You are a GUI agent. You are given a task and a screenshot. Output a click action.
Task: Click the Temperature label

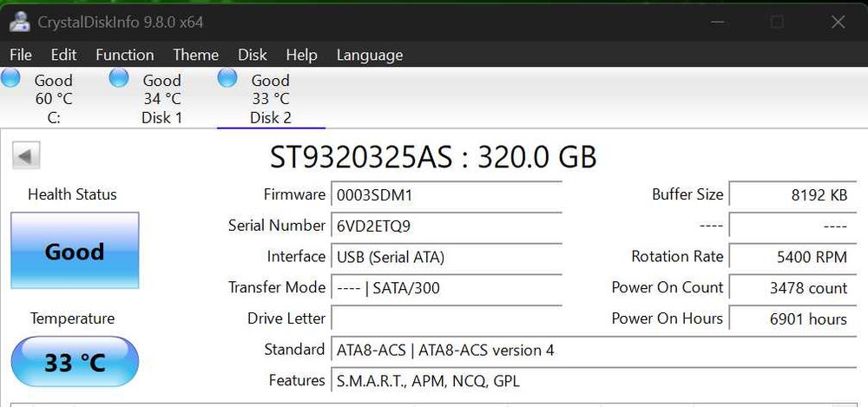tap(73, 318)
